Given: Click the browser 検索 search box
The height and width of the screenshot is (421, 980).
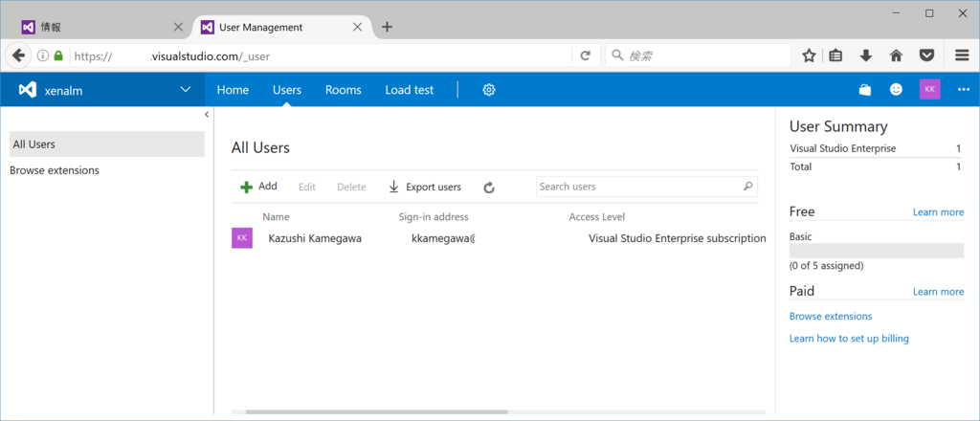Looking at the screenshot, I should point(698,55).
